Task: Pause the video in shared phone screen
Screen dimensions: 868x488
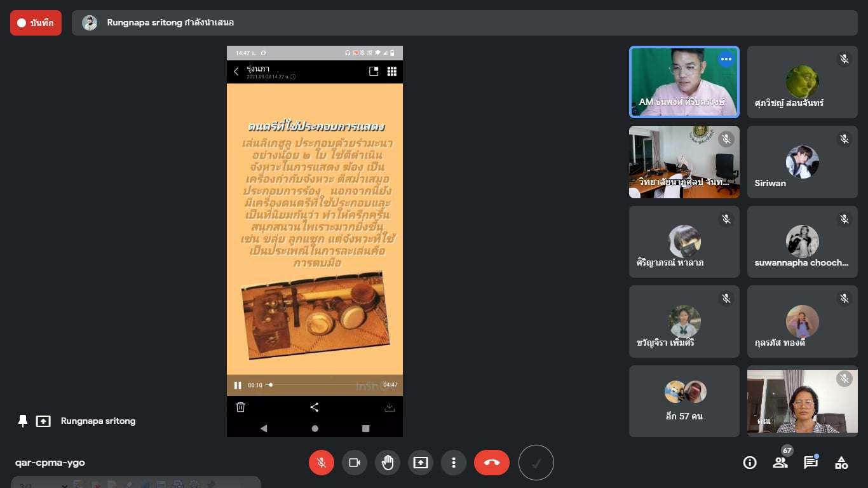Action: click(238, 385)
